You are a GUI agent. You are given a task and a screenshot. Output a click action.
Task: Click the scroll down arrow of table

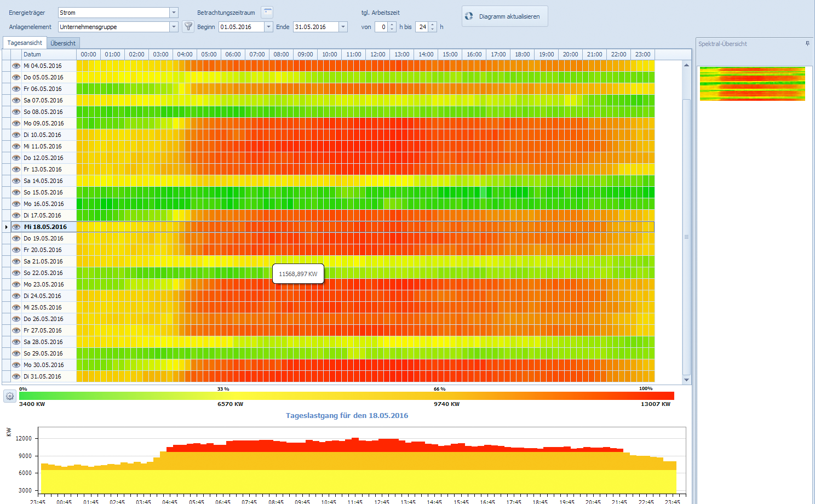(x=686, y=380)
